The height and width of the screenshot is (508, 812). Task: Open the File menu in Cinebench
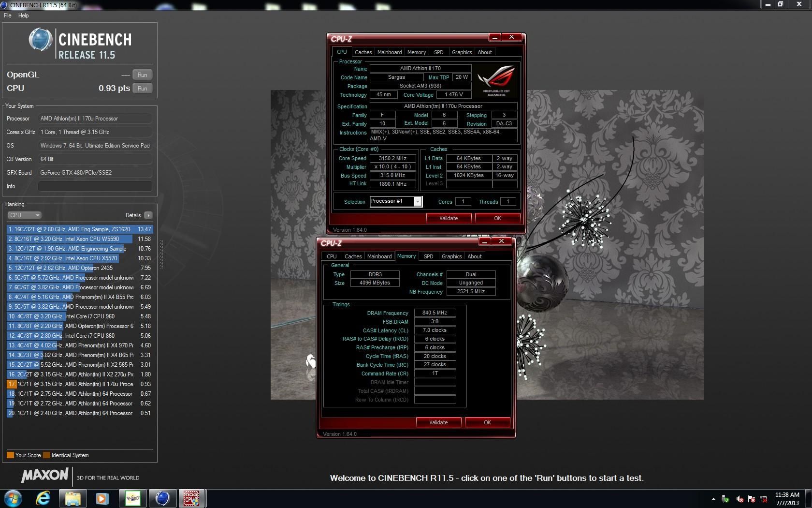(8, 15)
